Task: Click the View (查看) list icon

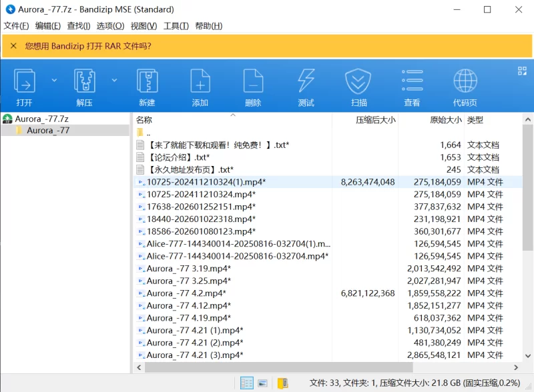Action: (x=412, y=81)
